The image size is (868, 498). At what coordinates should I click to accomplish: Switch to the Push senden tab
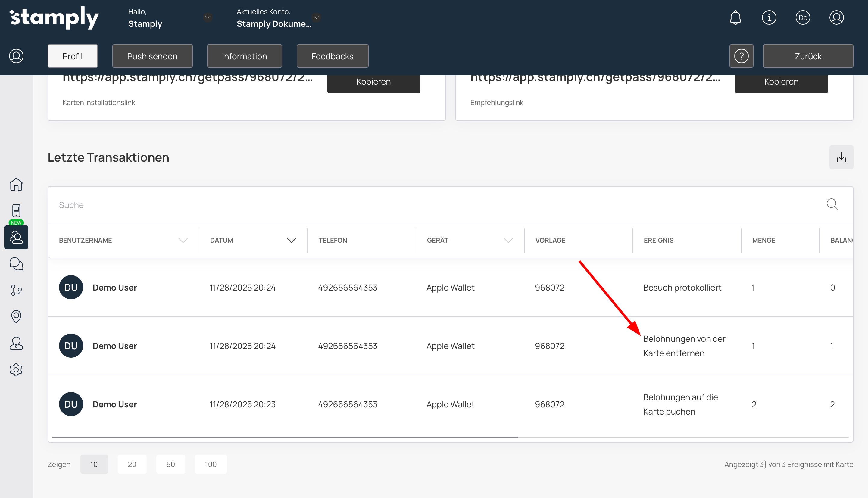(x=152, y=56)
